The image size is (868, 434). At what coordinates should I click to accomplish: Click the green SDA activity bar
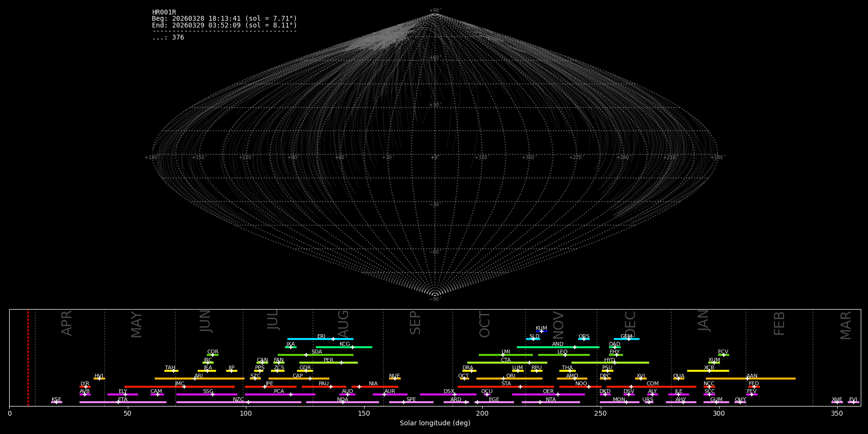pyautogui.click(x=315, y=355)
